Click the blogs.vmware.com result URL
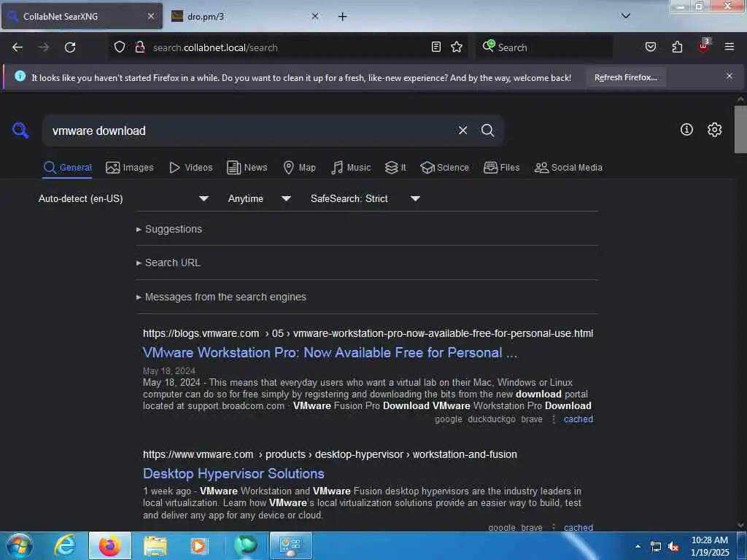Viewport: 747px width, 560px height. (x=368, y=333)
